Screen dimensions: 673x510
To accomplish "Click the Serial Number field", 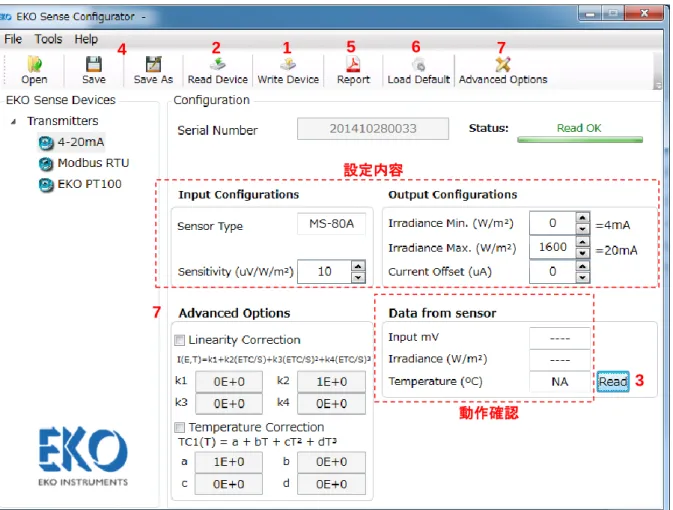I will pos(373,129).
